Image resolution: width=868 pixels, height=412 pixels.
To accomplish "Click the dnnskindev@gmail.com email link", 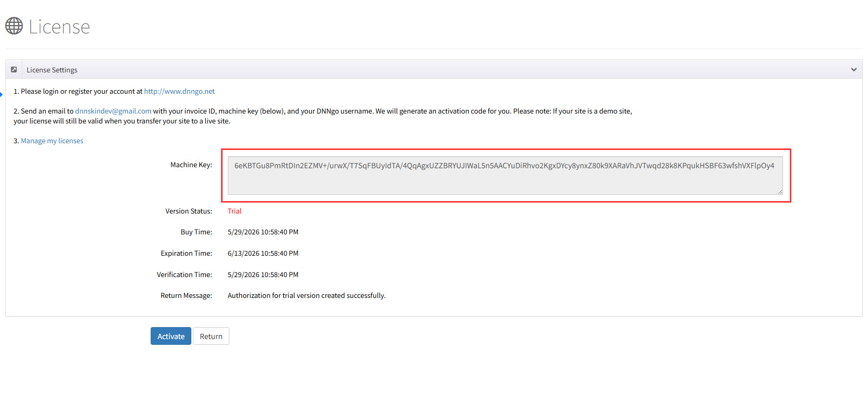I will pos(113,111).
